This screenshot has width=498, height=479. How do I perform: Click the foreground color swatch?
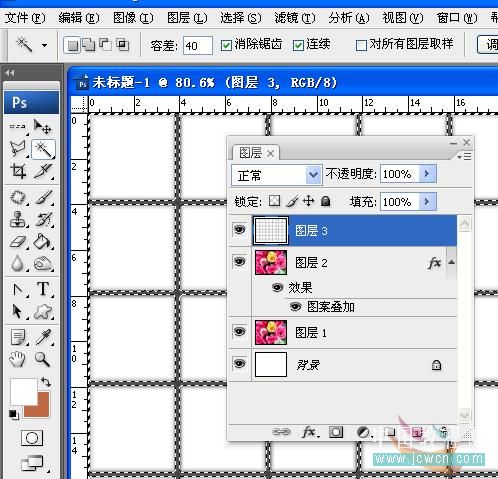23,391
